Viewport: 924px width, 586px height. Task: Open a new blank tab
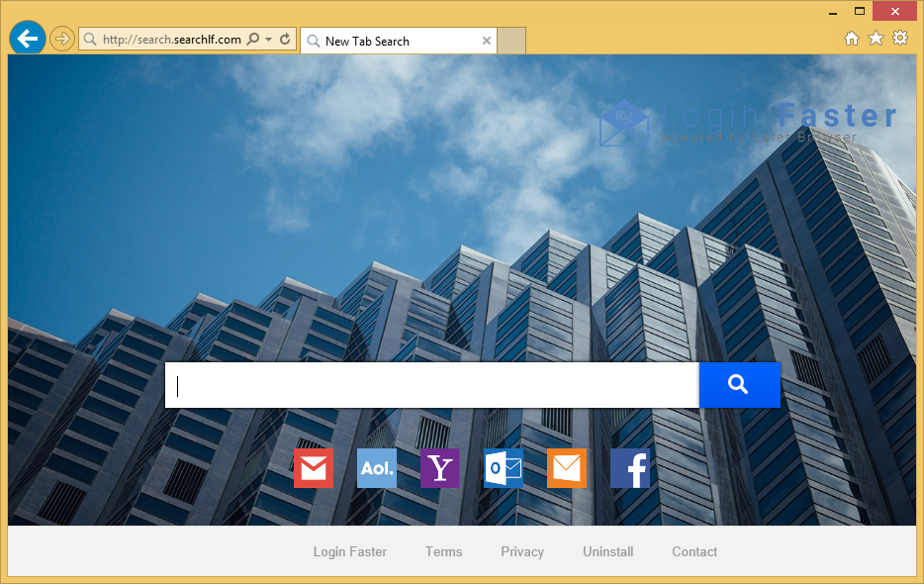point(511,42)
